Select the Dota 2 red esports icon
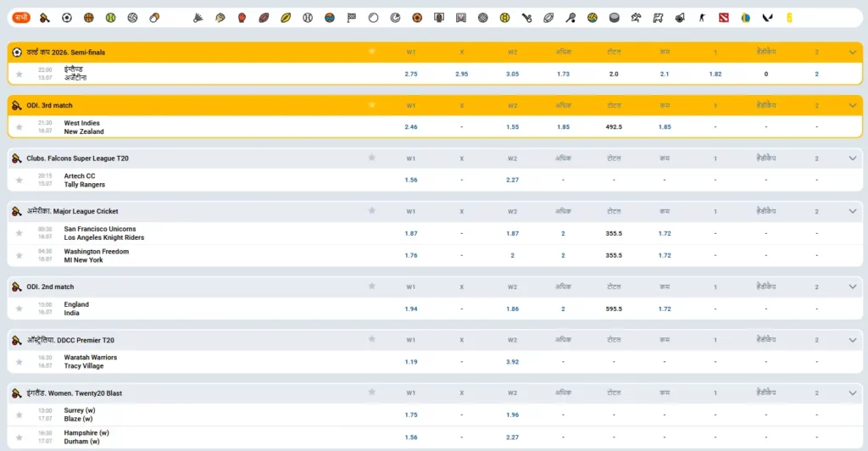This screenshot has height=451, width=868. [x=724, y=18]
